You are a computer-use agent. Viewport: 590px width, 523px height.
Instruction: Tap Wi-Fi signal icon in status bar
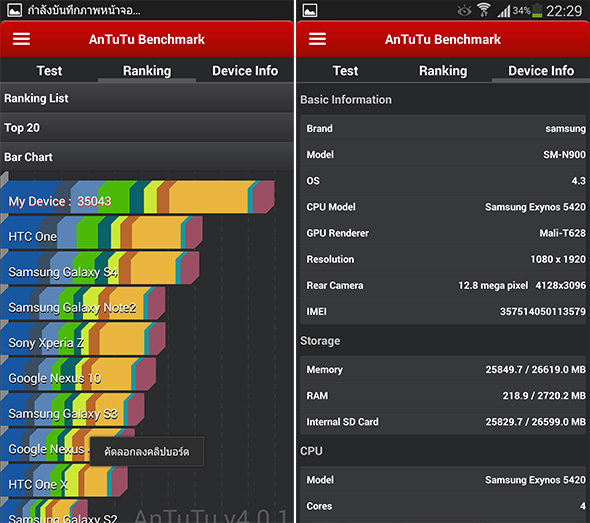(x=484, y=10)
